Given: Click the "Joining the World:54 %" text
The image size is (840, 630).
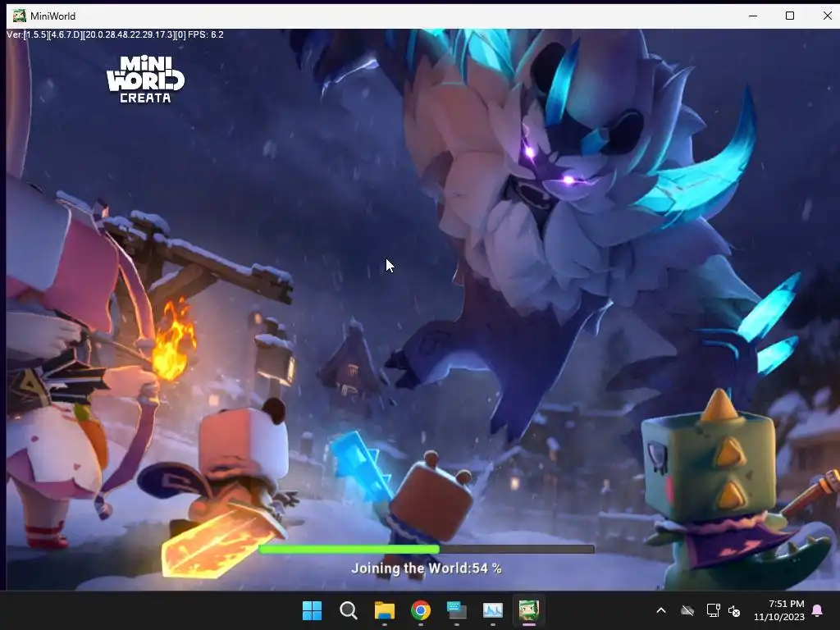Looking at the screenshot, I should [427, 568].
